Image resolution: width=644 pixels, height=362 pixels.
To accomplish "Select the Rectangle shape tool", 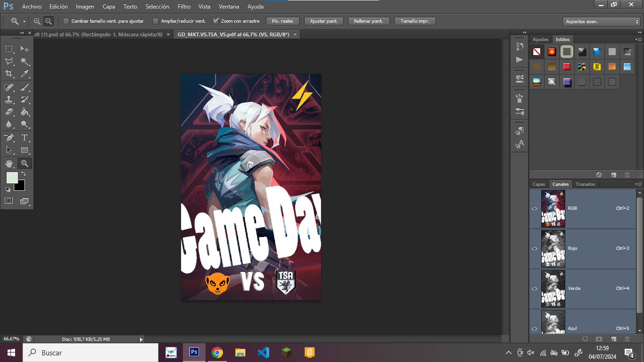I will pyautogui.click(x=25, y=150).
